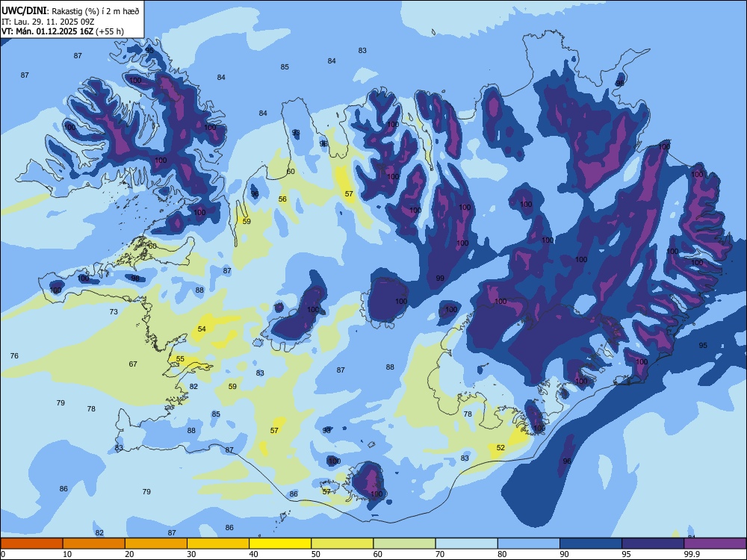The image size is (747, 560).
Task: Click the humidity value 76 on the map
Action: click(x=14, y=355)
